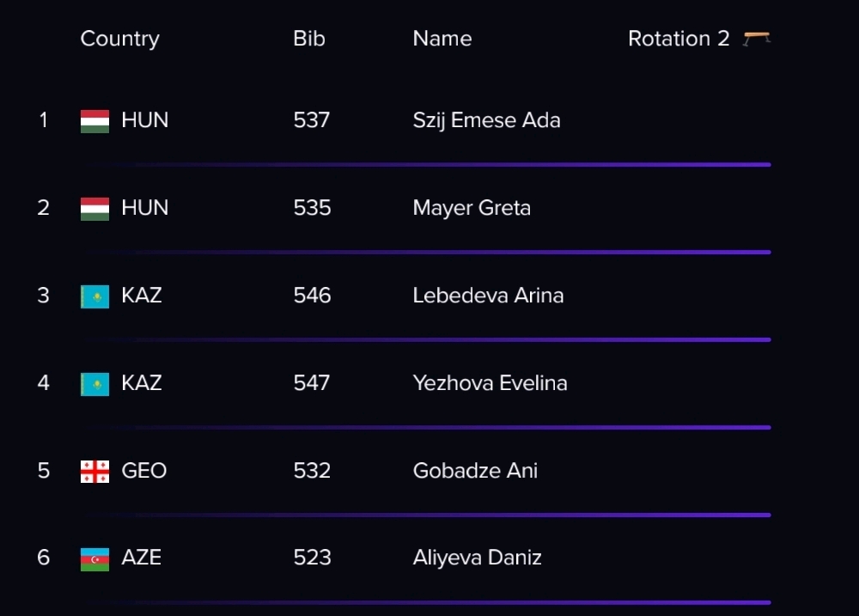Select the Rotation 2 header
Viewport: 859px width, 616px height.
coord(679,39)
